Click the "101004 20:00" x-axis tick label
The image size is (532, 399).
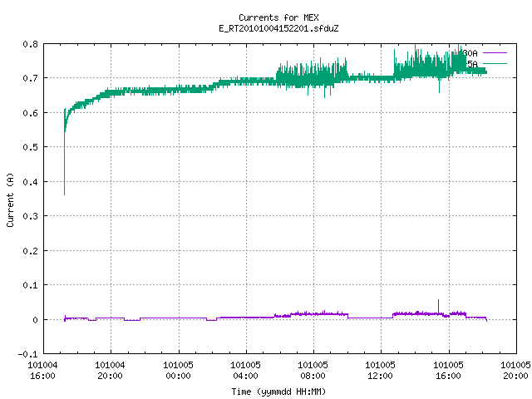110,370
